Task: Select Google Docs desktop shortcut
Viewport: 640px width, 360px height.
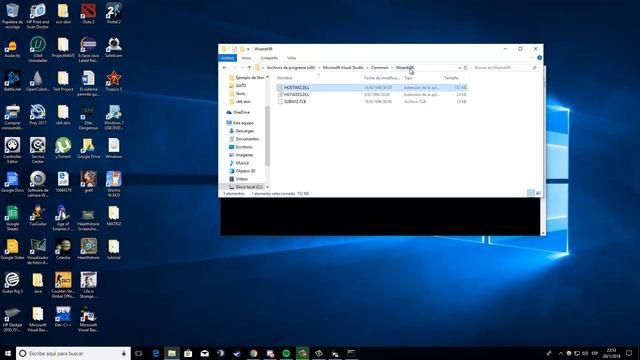Action: [x=12, y=182]
